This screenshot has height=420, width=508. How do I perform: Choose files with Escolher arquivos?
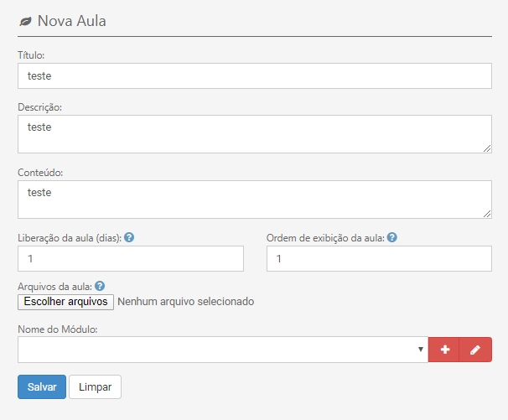65,301
